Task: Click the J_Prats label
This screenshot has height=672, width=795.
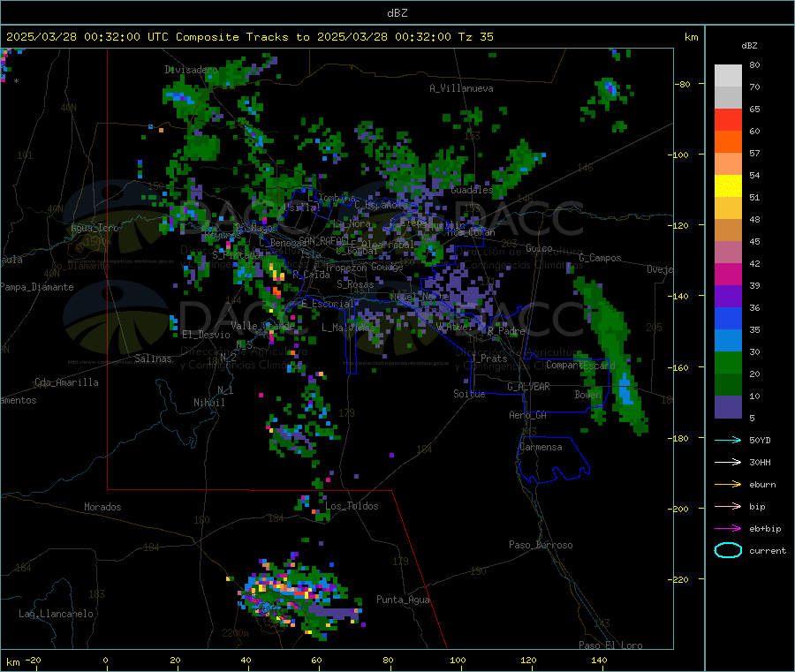Action: click(488, 359)
